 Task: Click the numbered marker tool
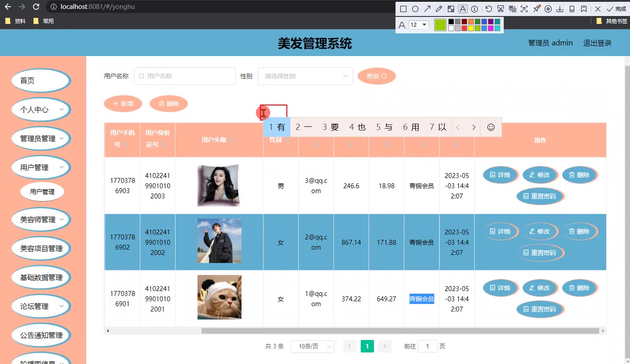474,9
